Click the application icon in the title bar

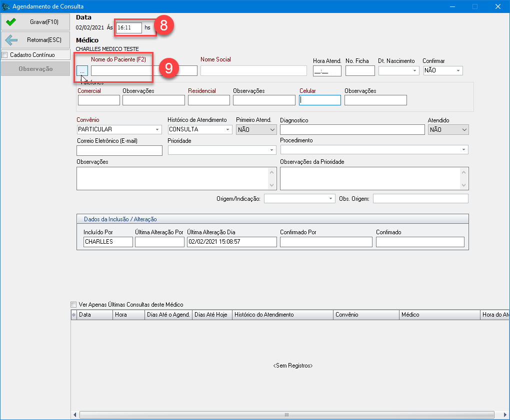point(6,6)
